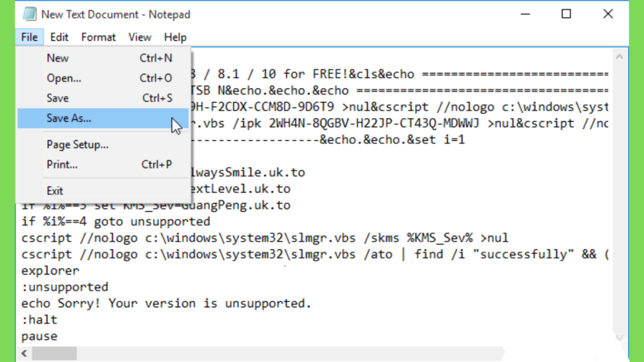Click the horizontal scrollbar thumb

click(x=54, y=353)
